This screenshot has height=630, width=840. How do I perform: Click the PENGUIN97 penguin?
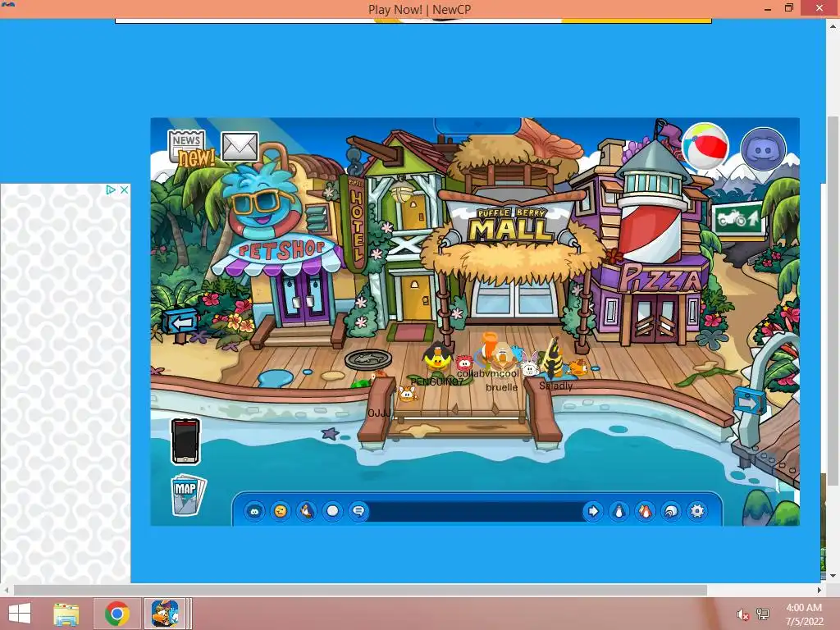click(x=438, y=356)
